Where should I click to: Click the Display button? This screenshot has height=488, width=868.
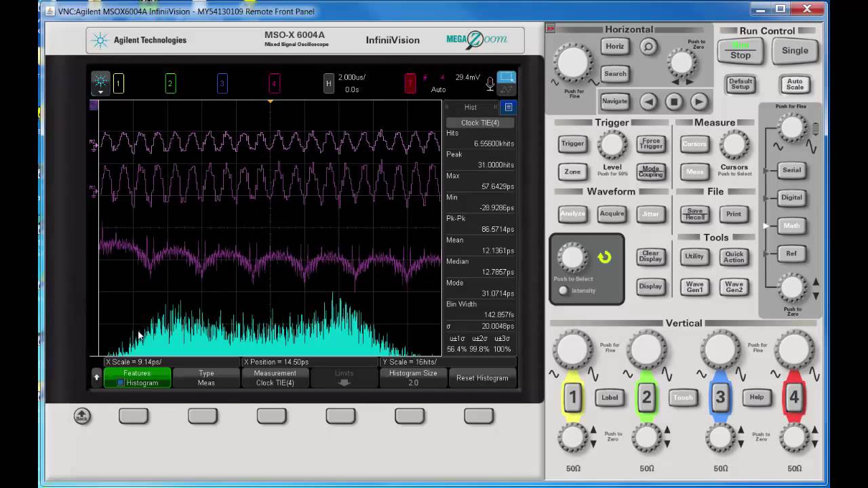coord(650,286)
